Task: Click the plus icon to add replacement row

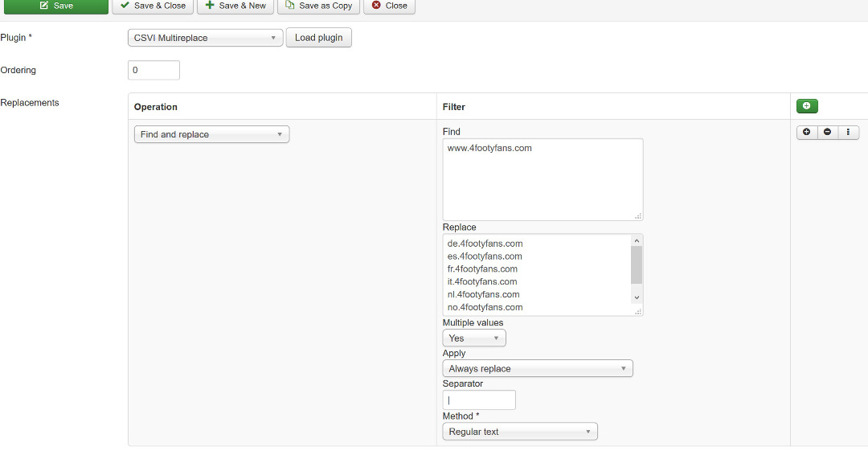Action: pos(806,133)
